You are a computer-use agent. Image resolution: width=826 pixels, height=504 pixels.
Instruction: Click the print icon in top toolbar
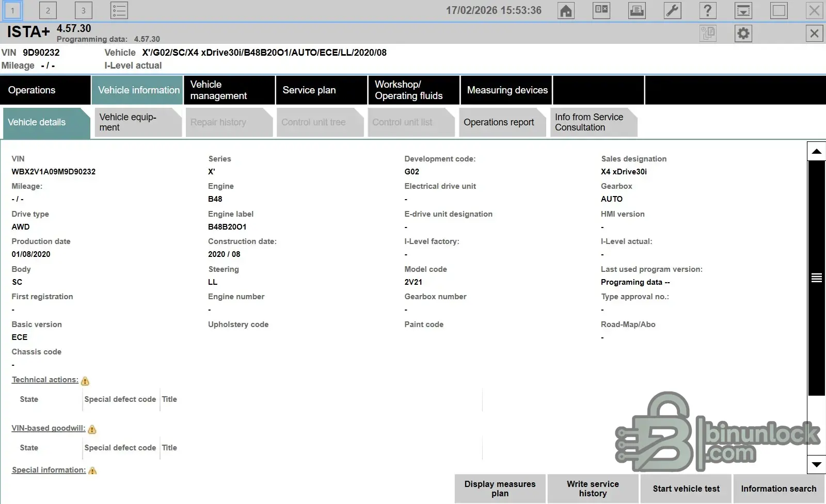[637, 11]
